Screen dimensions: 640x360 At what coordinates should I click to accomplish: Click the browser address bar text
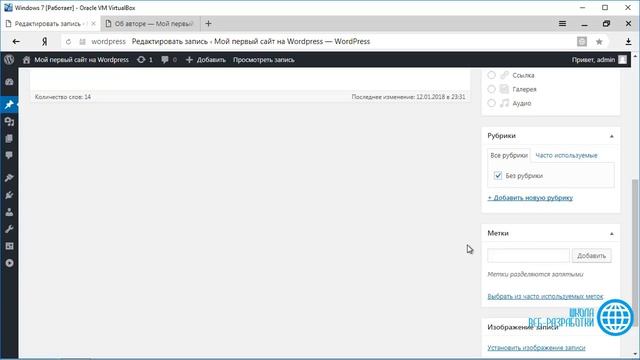tap(251, 42)
